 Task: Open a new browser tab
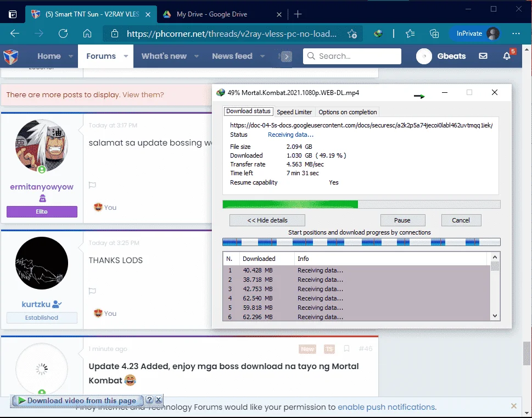[x=298, y=14]
